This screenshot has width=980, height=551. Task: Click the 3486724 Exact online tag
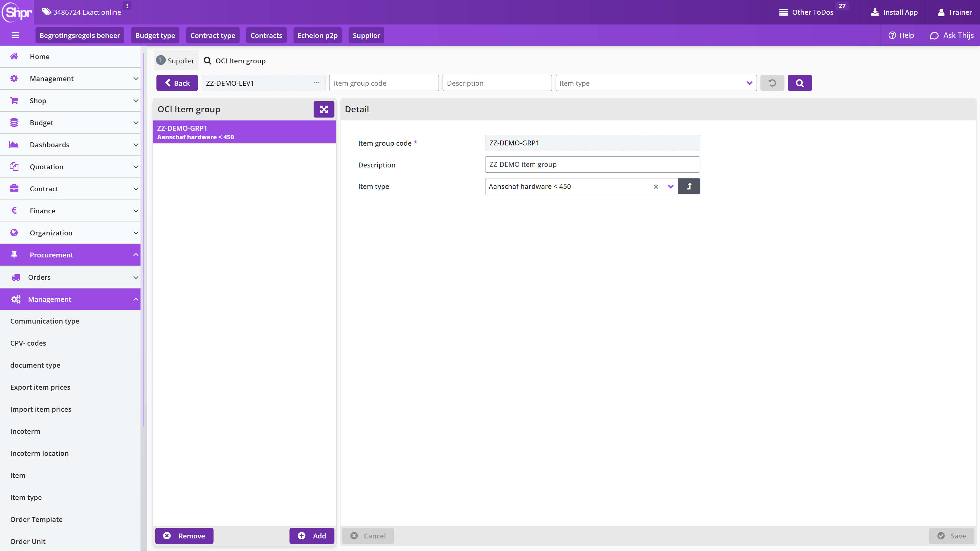81,12
